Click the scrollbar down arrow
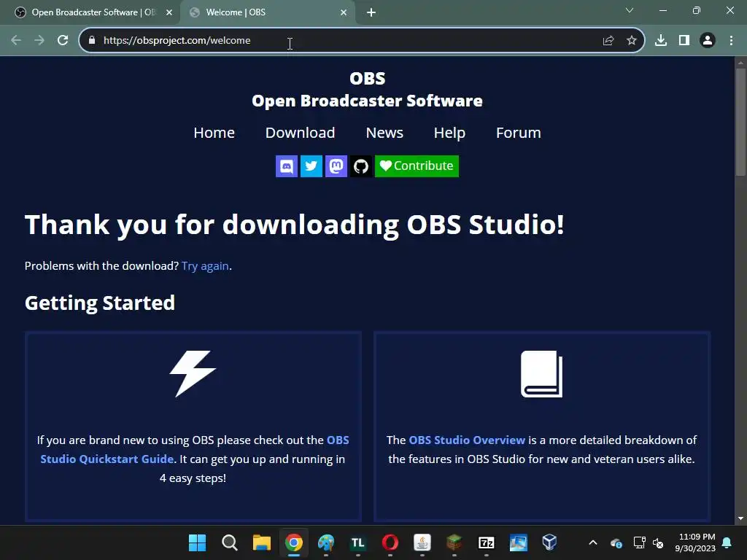The height and width of the screenshot is (560, 747). pyautogui.click(x=740, y=518)
